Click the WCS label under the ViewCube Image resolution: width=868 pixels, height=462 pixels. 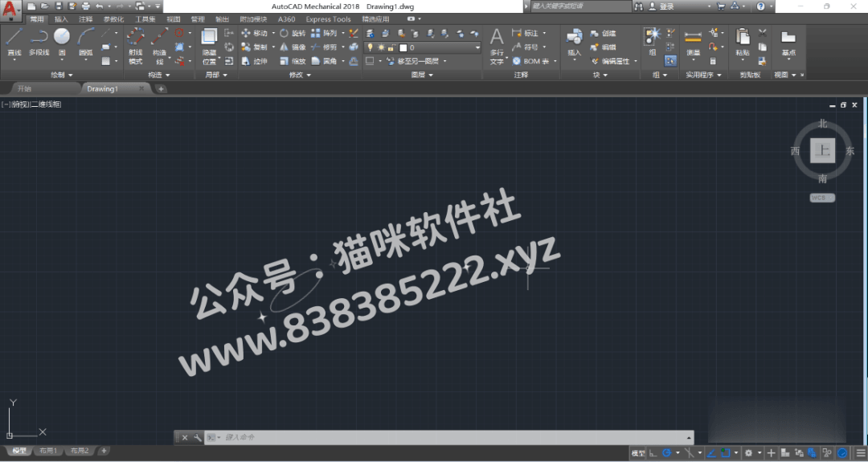822,198
